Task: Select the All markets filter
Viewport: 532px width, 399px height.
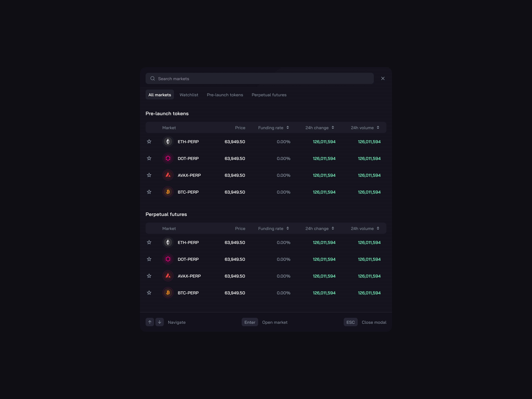Action: pyautogui.click(x=159, y=94)
